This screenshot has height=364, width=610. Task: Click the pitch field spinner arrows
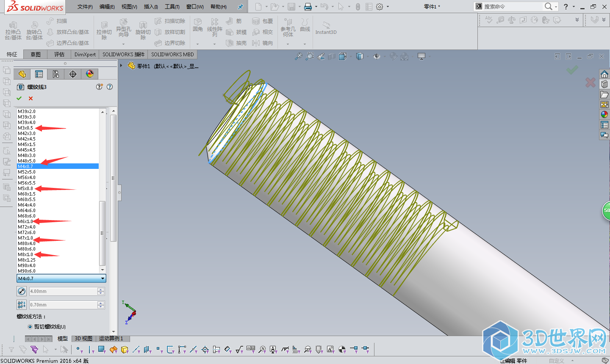click(x=101, y=305)
